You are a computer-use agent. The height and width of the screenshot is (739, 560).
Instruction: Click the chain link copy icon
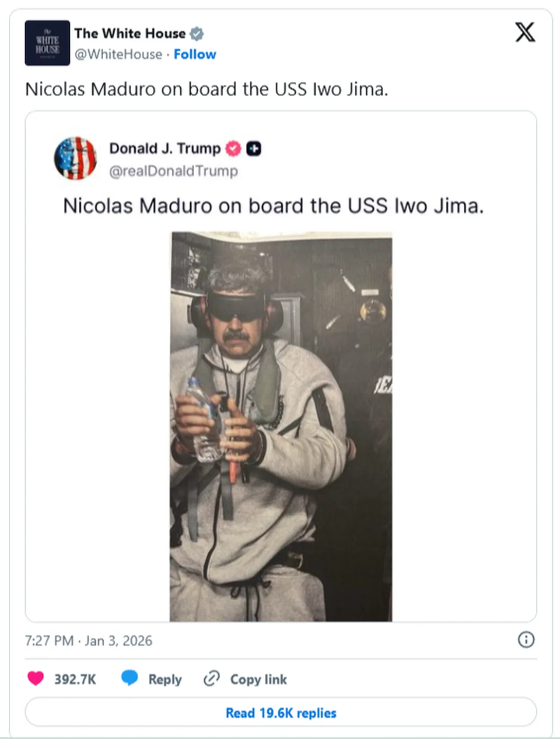(x=211, y=679)
